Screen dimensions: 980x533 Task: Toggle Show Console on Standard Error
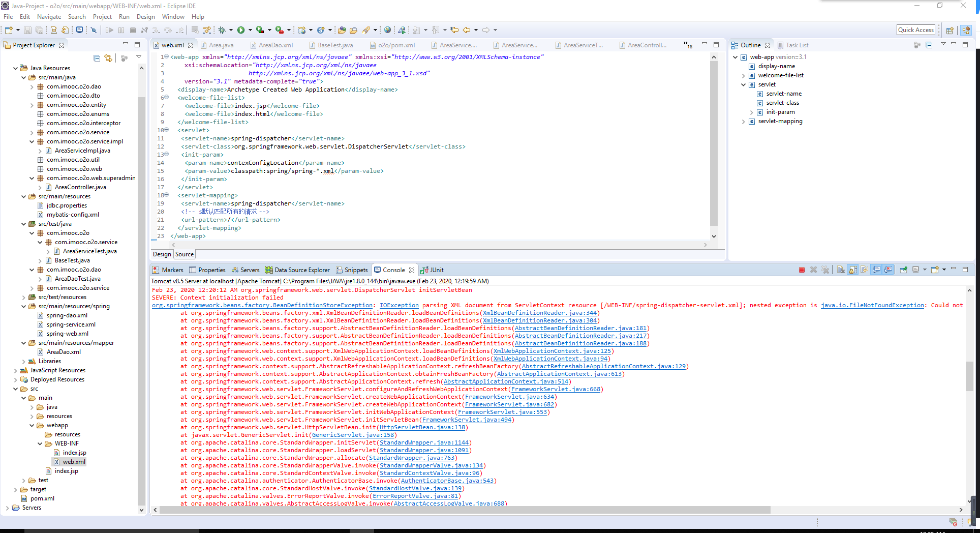[x=888, y=270]
